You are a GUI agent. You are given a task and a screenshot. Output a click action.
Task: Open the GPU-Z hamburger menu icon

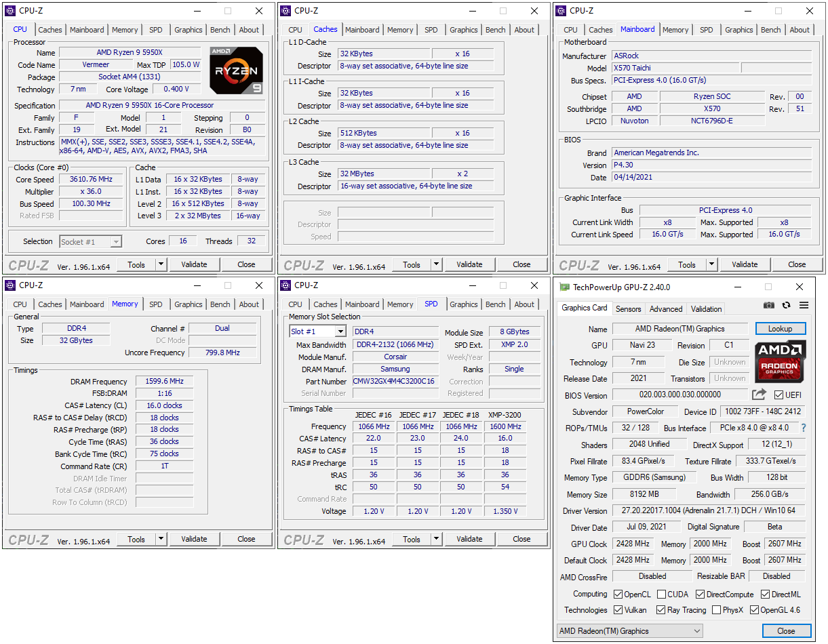tap(804, 306)
